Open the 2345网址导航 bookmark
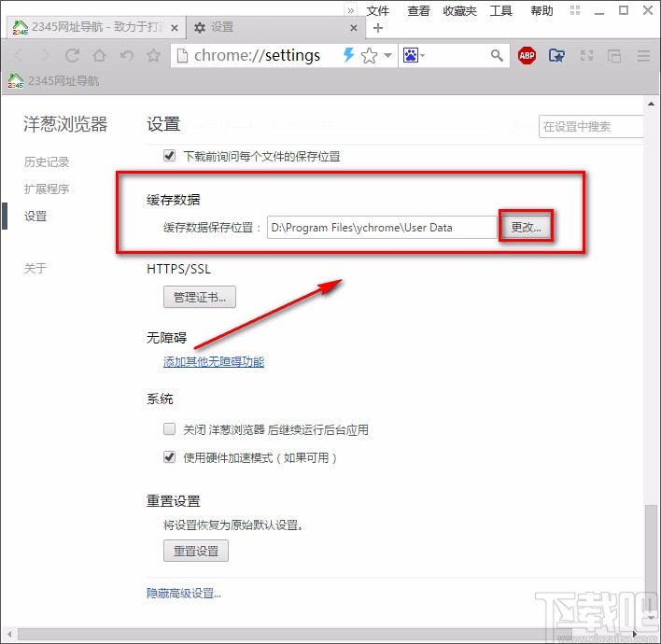 click(53, 80)
